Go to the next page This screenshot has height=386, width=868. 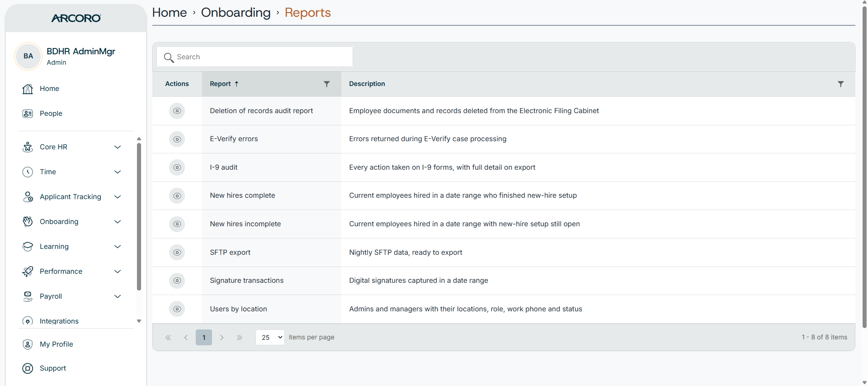pos(222,338)
